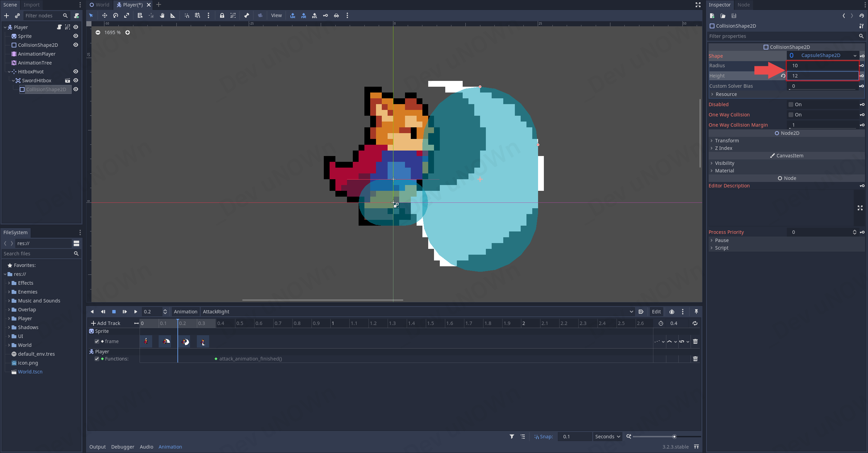Click the Add Track button
This screenshot has width=868, height=453.
(x=105, y=323)
